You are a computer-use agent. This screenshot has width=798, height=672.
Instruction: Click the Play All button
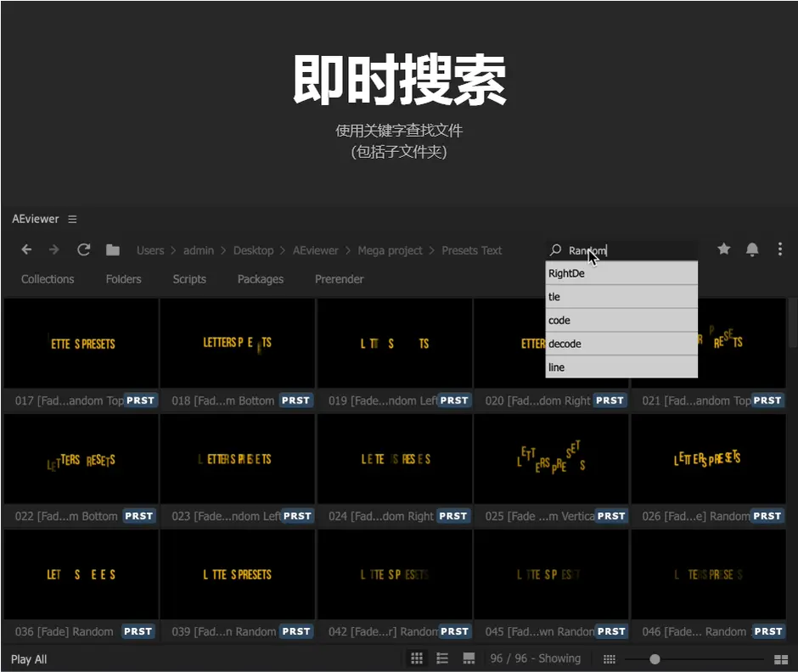click(x=29, y=659)
